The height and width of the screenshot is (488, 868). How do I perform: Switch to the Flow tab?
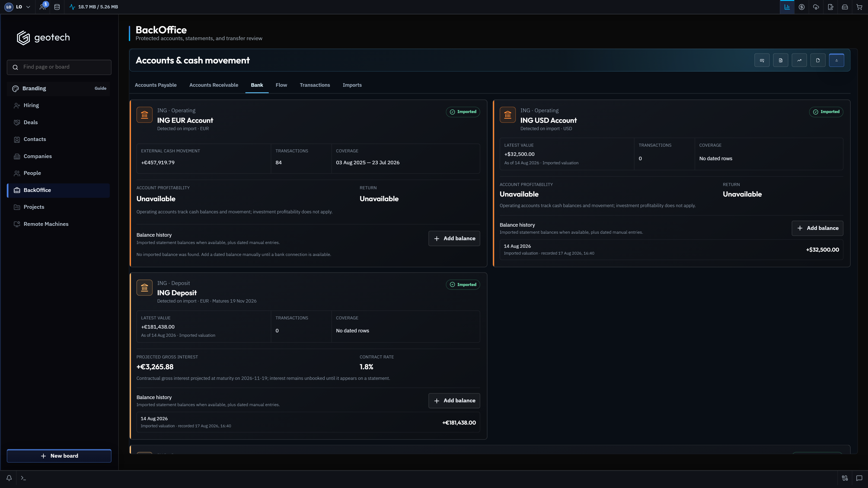tap(281, 85)
